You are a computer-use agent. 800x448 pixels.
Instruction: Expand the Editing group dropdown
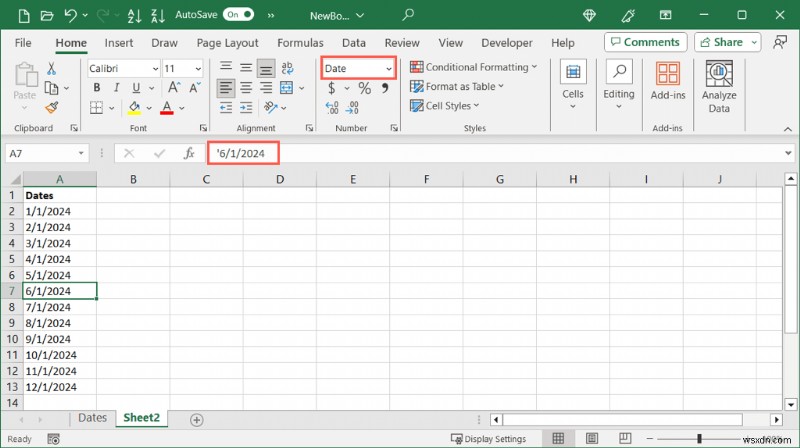click(x=619, y=106)
